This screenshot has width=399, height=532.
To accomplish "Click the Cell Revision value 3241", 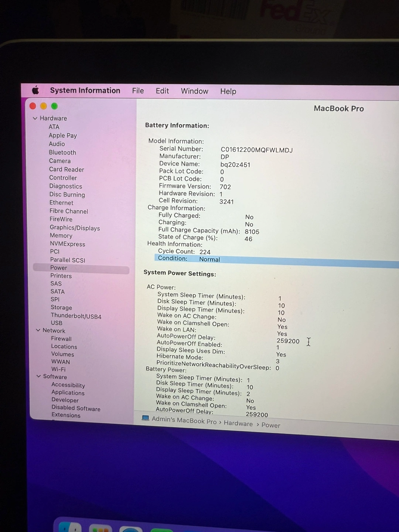I will click(x=226, y=202).
